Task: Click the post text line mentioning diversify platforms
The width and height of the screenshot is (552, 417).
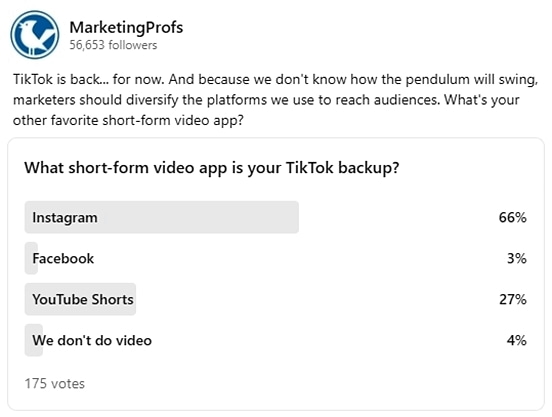Action: (x=266, y=100)
